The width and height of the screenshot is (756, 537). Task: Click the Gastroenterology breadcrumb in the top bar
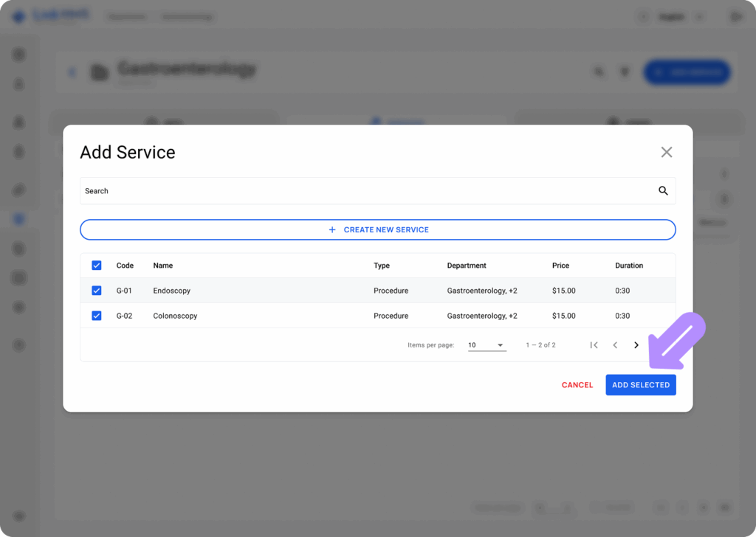click(186, 15)
